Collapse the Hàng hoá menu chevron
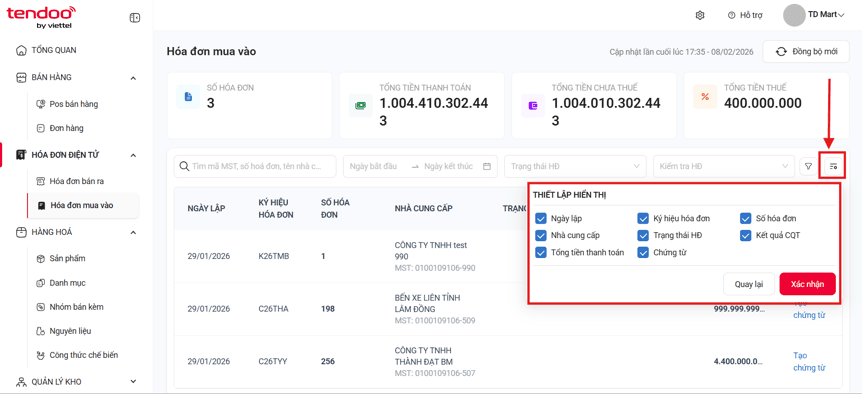862x394 pixels. click(x=133, y=232)
